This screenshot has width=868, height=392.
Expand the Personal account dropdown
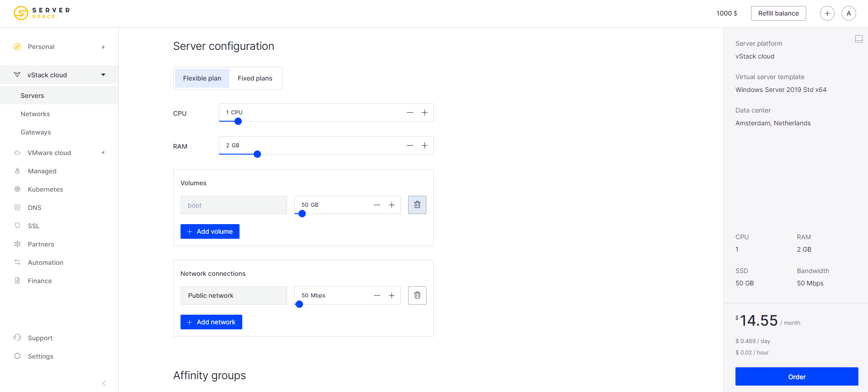103,47
